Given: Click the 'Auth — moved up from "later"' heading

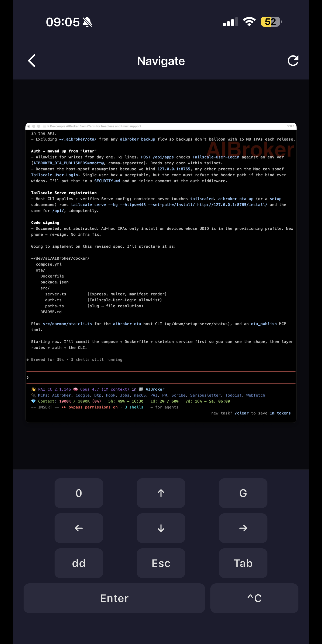Looking at the screenshot, I should (64, 151).
